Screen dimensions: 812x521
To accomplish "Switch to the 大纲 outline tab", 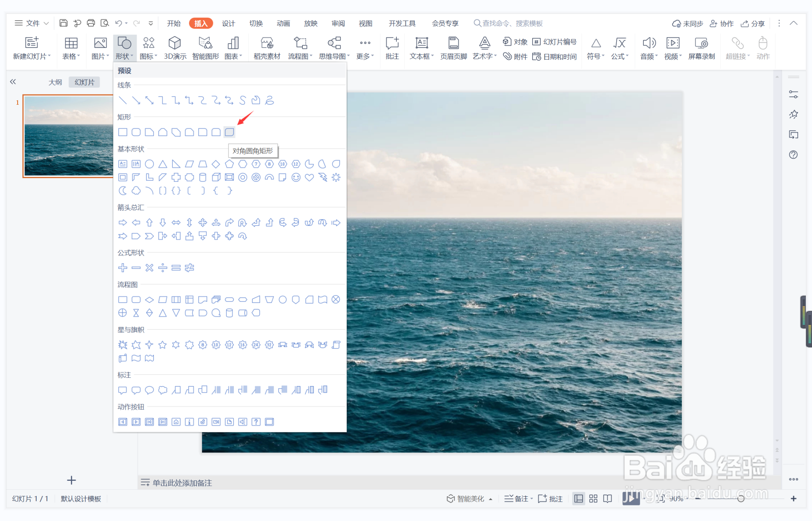I will [x=55, y=82].
